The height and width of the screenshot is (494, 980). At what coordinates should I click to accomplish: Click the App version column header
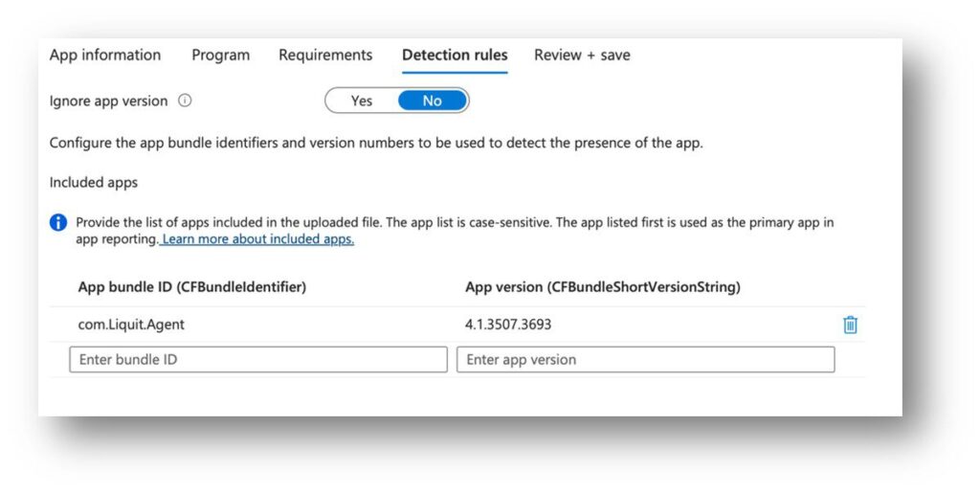pos(602,286)
